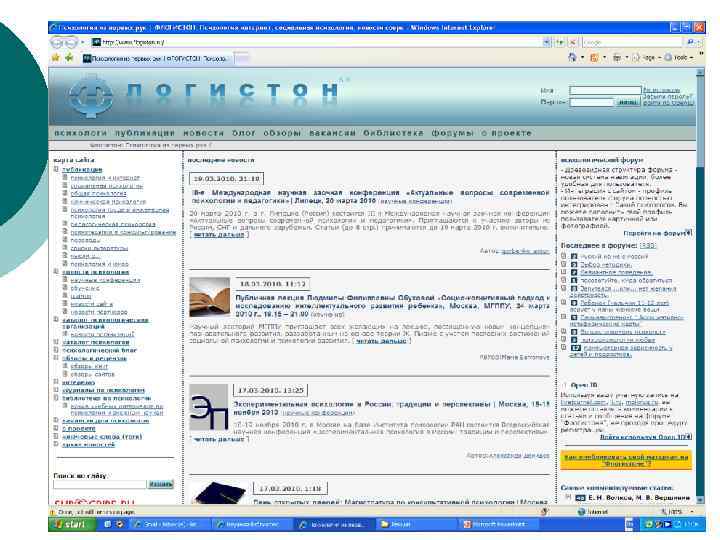Open the folder taskbar item Лекции
Viewport: 720px width, 540px height.
[416, 524]
